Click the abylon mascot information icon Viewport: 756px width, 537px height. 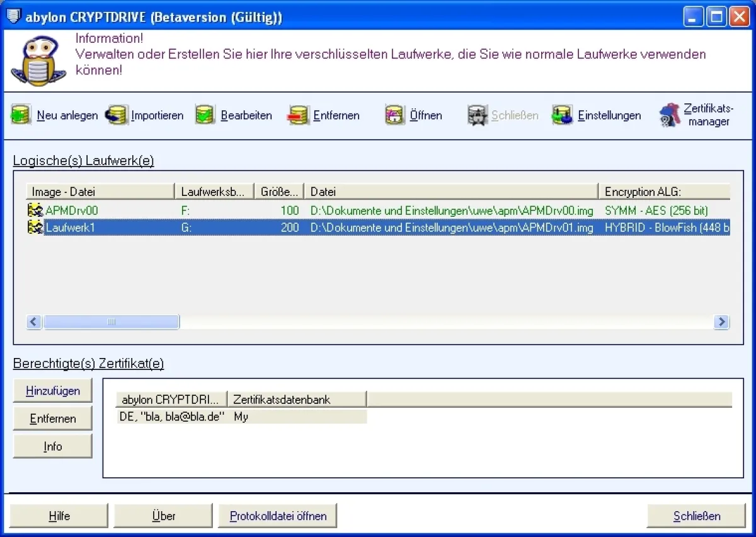point(38,61)
